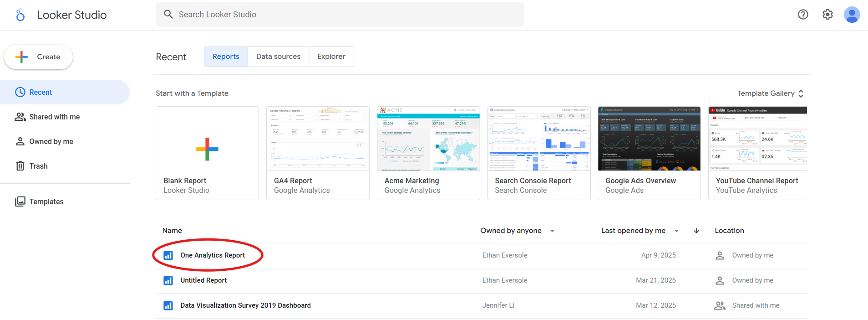
Task: Open the Blank Report template
Action: [207, 153]
